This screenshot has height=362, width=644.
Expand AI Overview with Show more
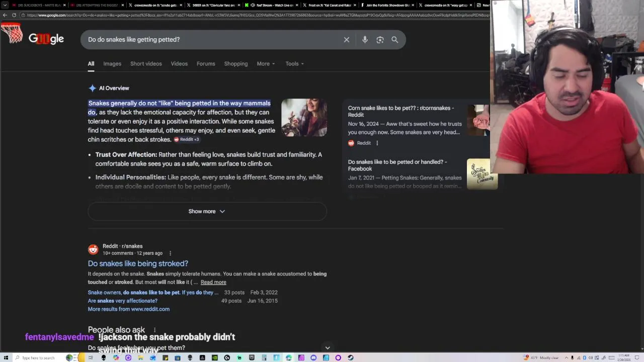tap(207, 211)
